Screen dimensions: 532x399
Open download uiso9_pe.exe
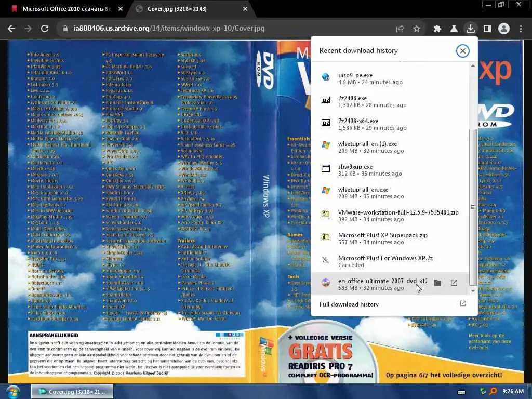pos(389,78)
